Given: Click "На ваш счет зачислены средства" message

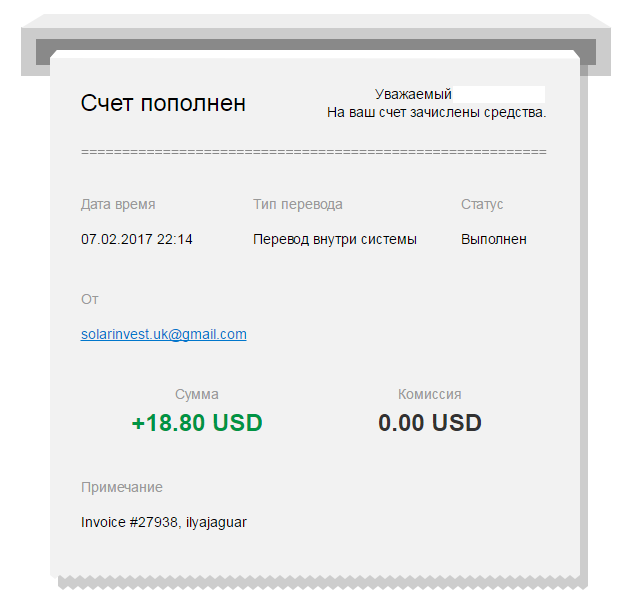Looking at the screenshot, I should tap(436, 113).
